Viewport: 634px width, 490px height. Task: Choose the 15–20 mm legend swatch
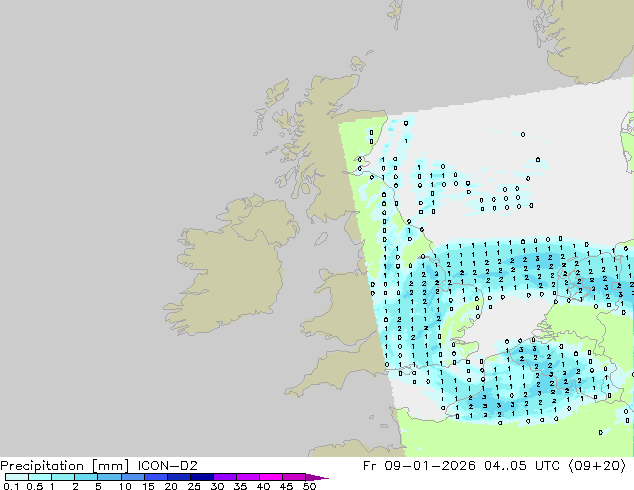pos(155,477)
